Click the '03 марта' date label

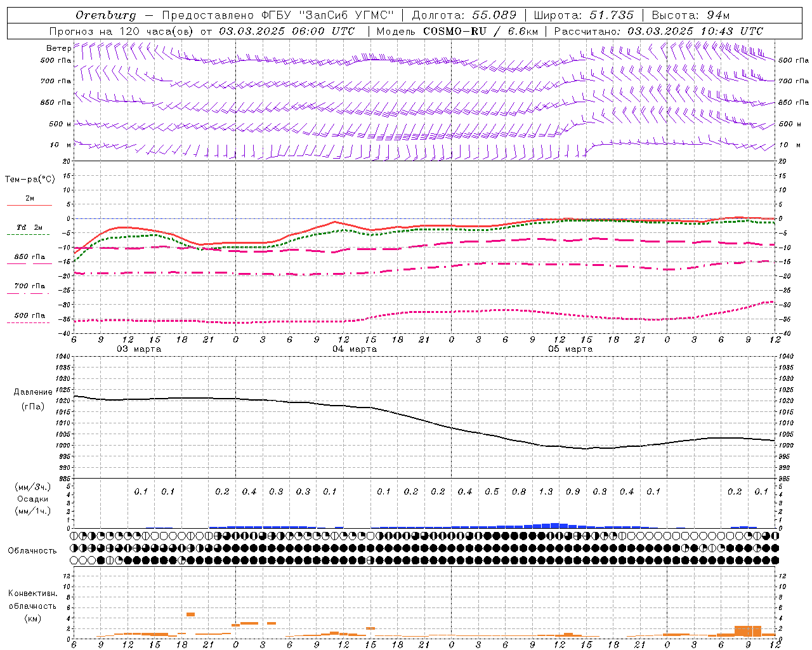[139, 349]
